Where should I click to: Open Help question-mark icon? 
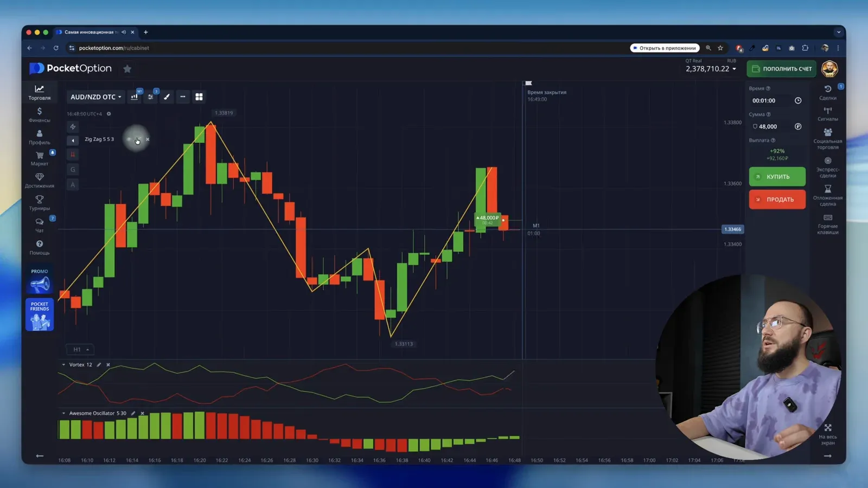click(39, 247)
